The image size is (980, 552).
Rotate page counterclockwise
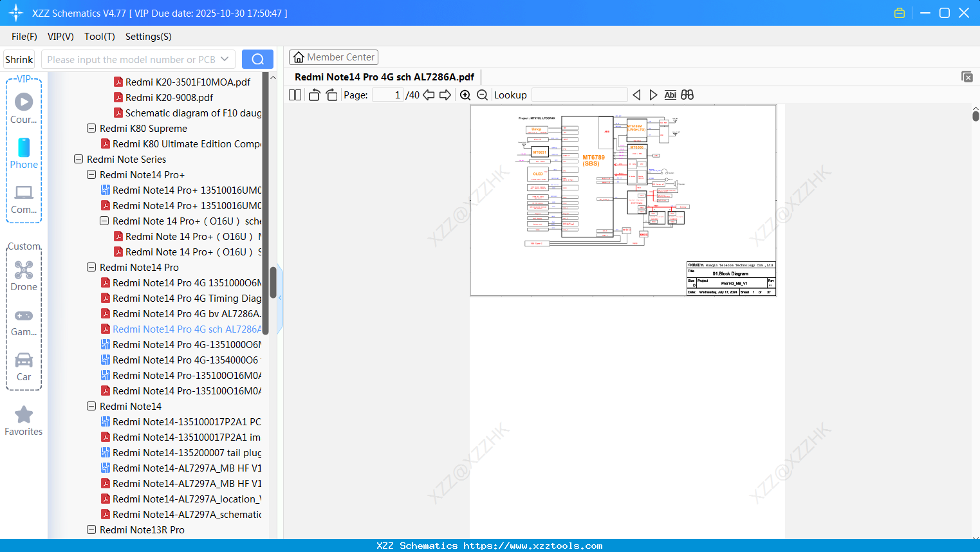(314, 95)
